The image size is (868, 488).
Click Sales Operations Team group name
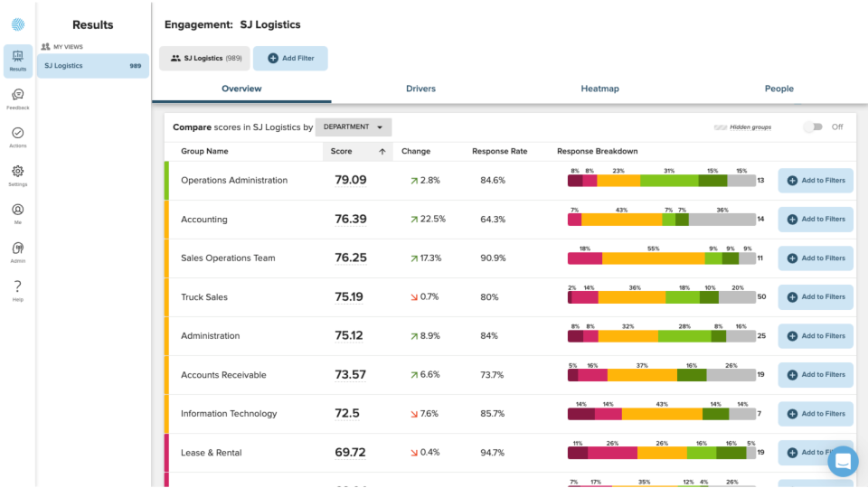(x=228, y=258)
